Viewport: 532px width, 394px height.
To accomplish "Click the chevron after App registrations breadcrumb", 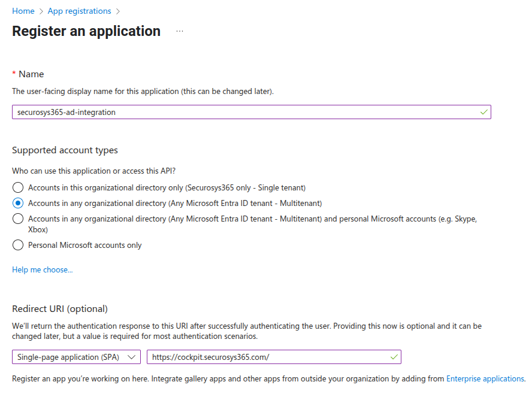I will click(118, 11).
